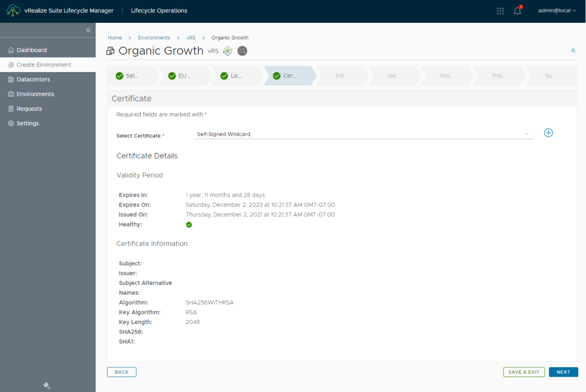
Task: Go to the Ne... wizard step
Action: [x=394, y=76]
